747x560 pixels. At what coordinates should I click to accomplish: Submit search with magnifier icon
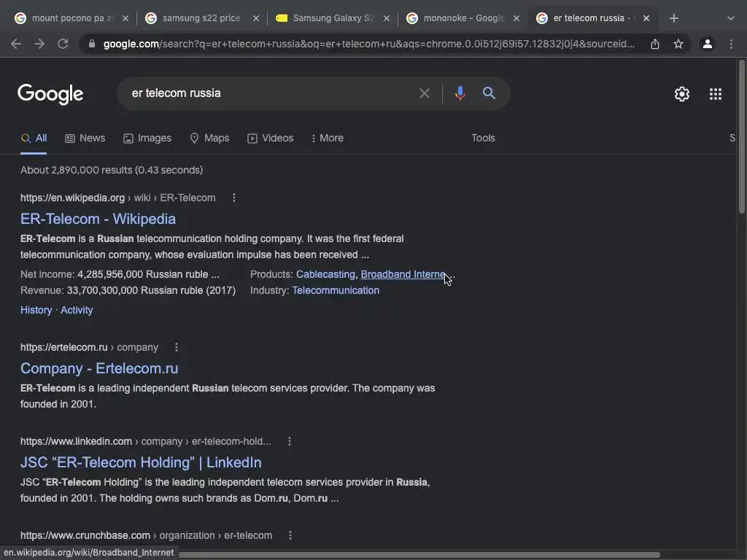[x=489, y=93]
